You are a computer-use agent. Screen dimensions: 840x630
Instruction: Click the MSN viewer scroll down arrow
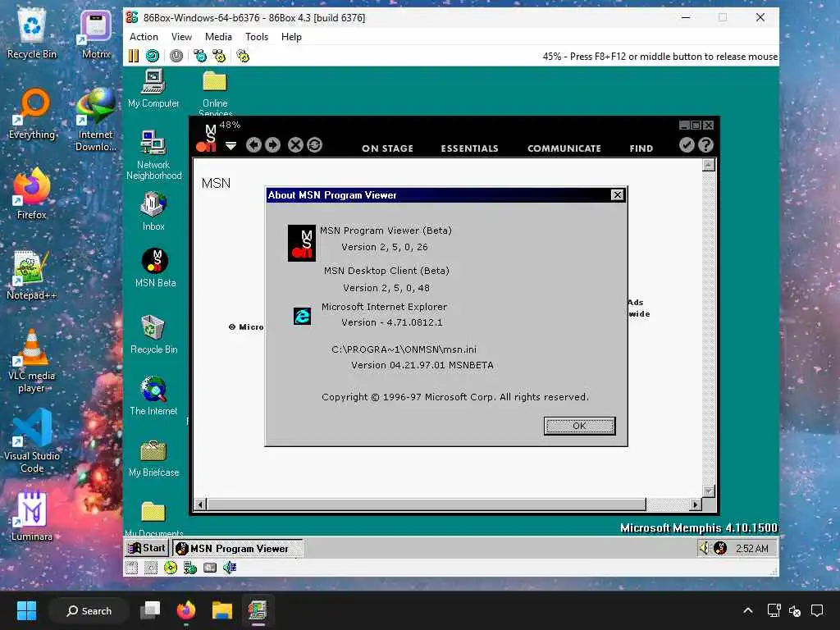708,491
